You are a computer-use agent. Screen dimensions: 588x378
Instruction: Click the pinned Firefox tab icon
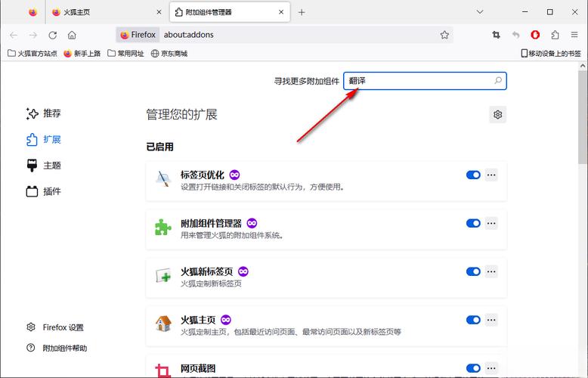[x=33, y=12]
